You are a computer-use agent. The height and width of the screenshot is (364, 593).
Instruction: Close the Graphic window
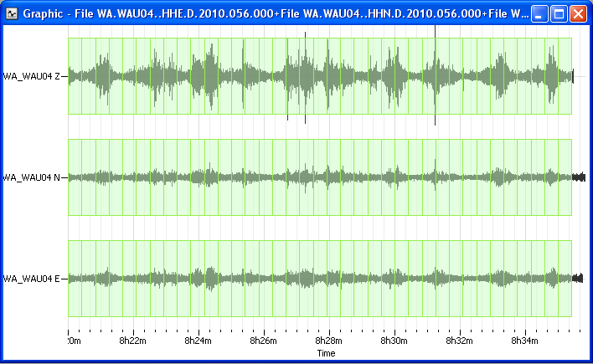coord(579,13)
